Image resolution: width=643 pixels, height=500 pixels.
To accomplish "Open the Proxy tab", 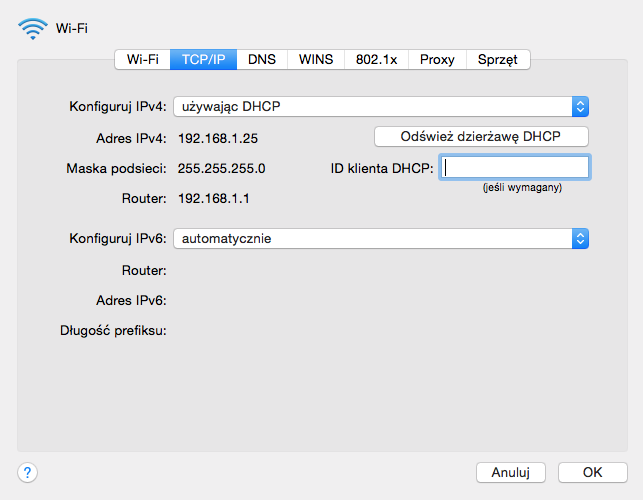I will tap(437, 60).
